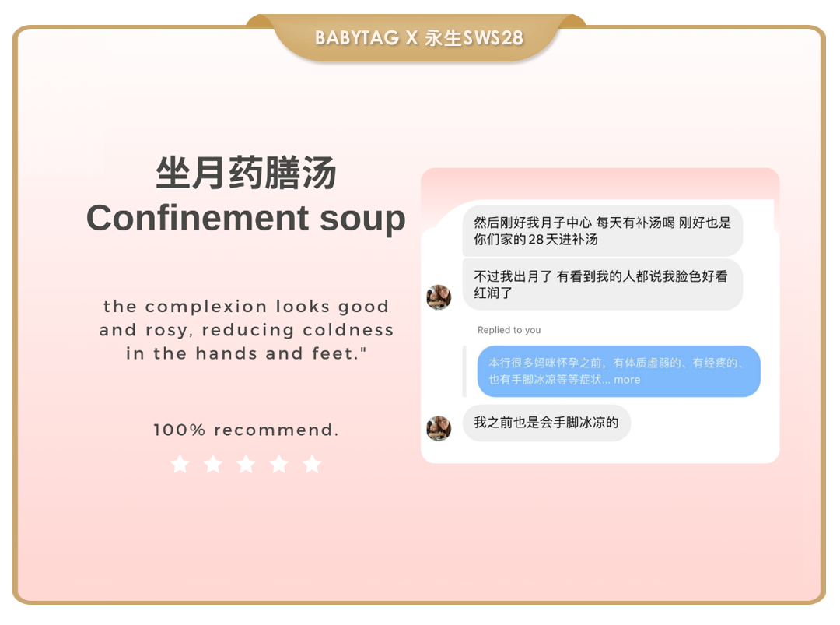Click the pink header of the chat card
This screenshot has width=840, height=625.
pyautogui.click(x=600, y=184)
